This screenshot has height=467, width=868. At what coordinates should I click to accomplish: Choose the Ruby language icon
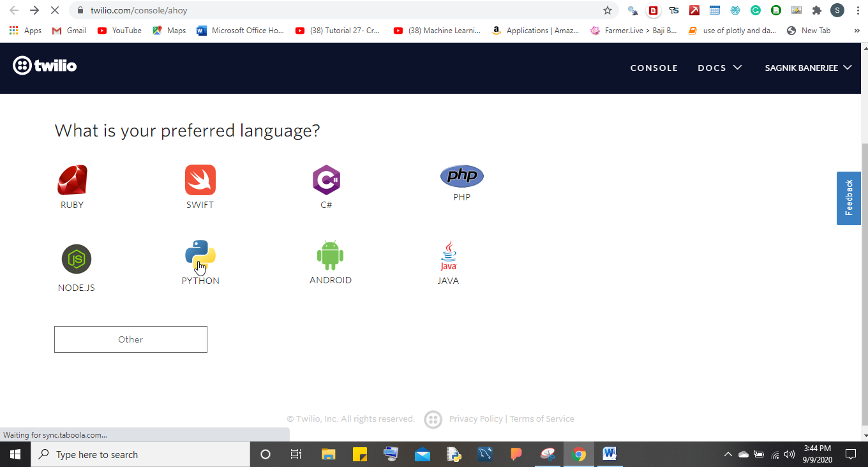[72, 180]
